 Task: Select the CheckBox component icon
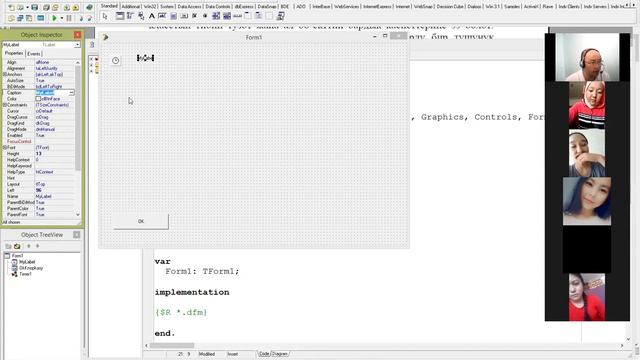[195, 16]
